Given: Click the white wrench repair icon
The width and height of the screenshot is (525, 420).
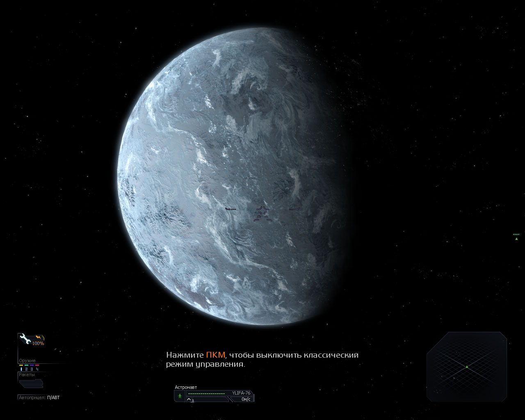Looking at the screenshot, I should pos(25,338).
